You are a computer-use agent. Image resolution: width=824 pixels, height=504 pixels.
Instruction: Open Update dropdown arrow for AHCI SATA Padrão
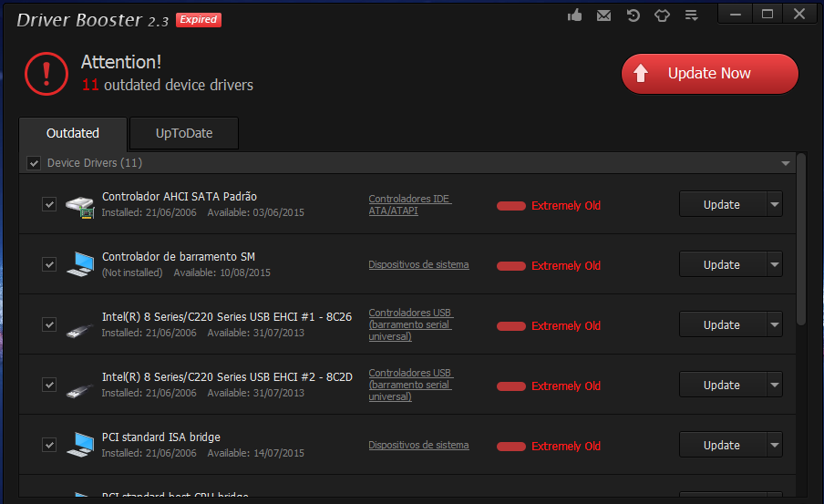pyautogui.click(x=775, y=204)
